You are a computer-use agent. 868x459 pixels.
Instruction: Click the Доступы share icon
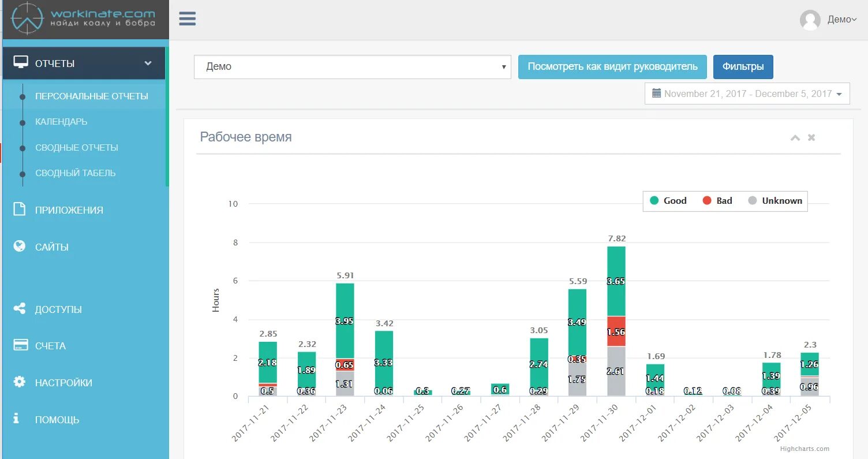click(x=20, y=308)
